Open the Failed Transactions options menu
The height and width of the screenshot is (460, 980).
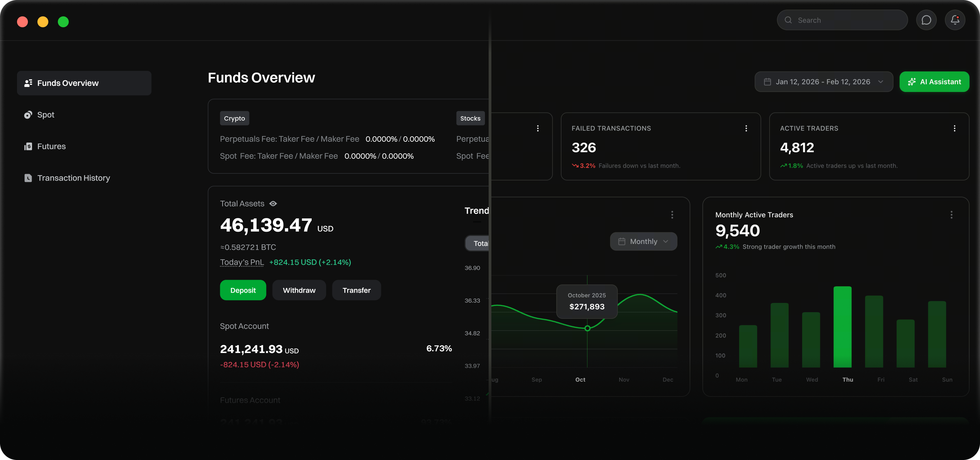747,128
